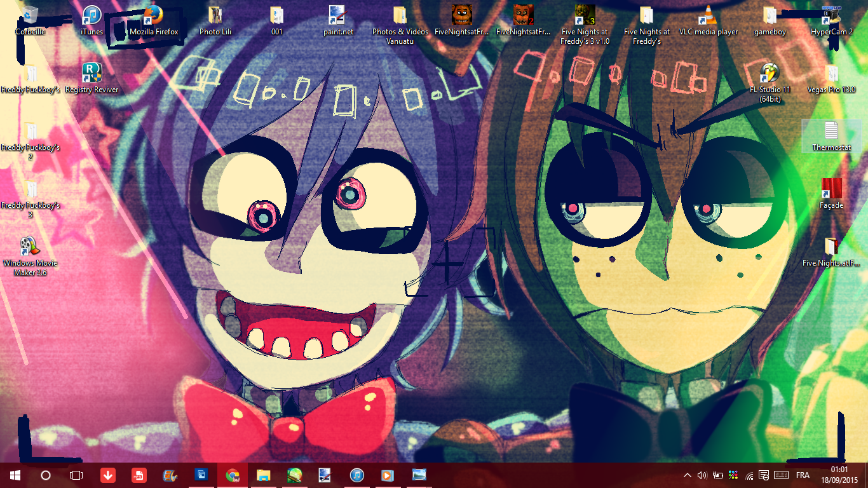The height and width of the screenshot is (488, 868).
Task: Select the Photos & Vidéos Vanuatu folder
Action: 400,25
